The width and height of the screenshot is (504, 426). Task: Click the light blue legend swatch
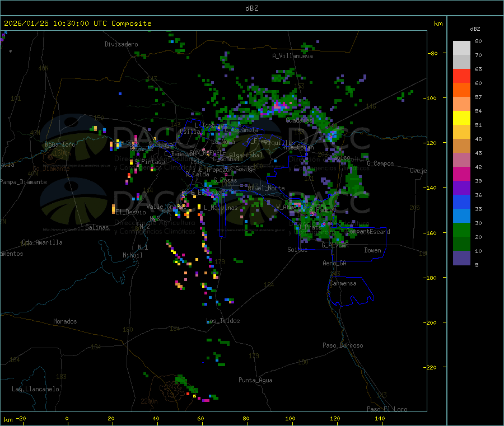pos(461,216)
